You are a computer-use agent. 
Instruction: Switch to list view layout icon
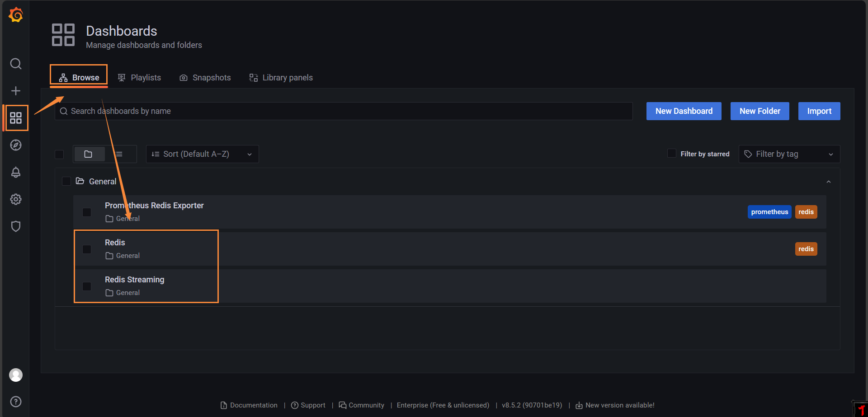click(119, 154)
